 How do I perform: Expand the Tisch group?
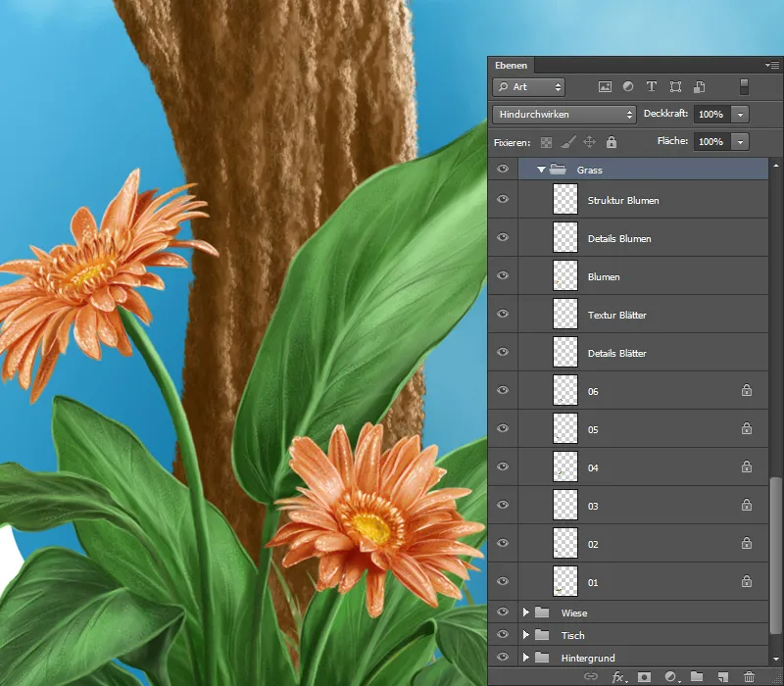(x=526, y=634)
